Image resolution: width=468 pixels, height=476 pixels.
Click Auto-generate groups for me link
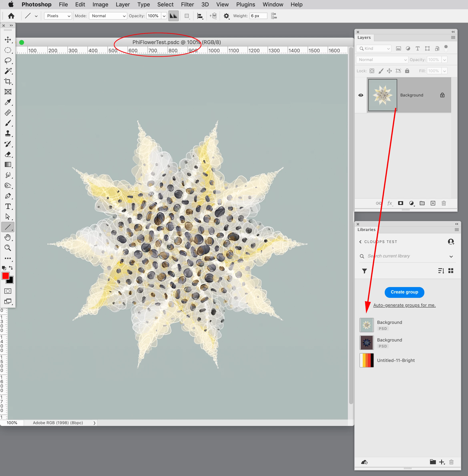[404, 305]
